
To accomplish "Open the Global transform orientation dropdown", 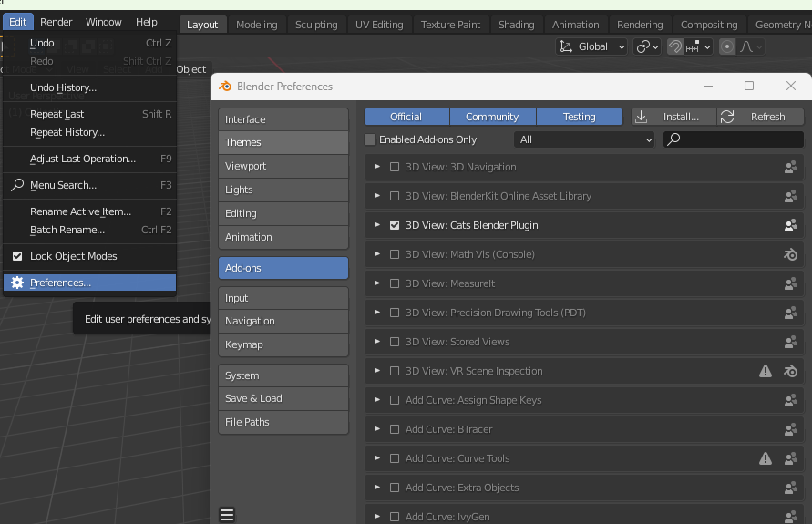I will [x=591, y=46].
